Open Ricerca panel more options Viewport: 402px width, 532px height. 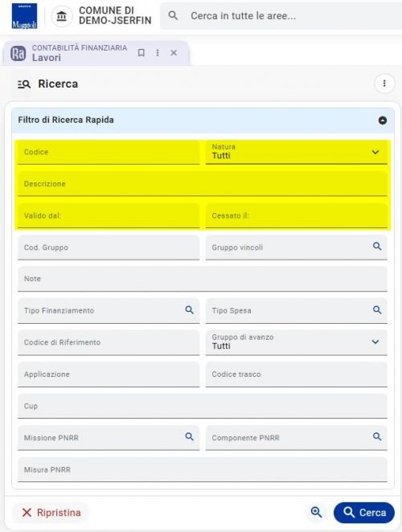[384, 84]
